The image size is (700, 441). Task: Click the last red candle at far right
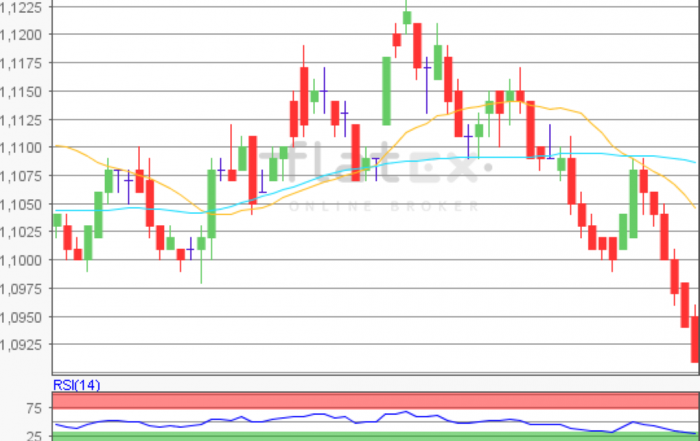point(695,340)
